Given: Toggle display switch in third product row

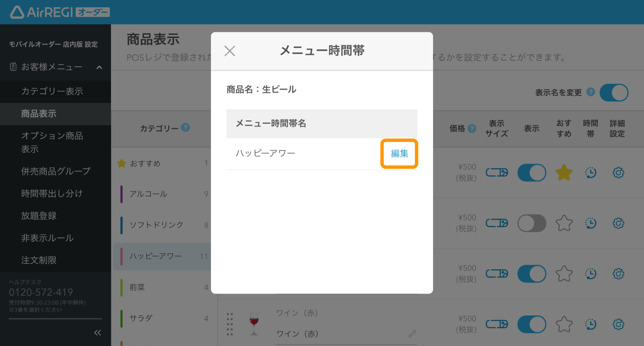Looking at the screenshot, I should point(532,274).
